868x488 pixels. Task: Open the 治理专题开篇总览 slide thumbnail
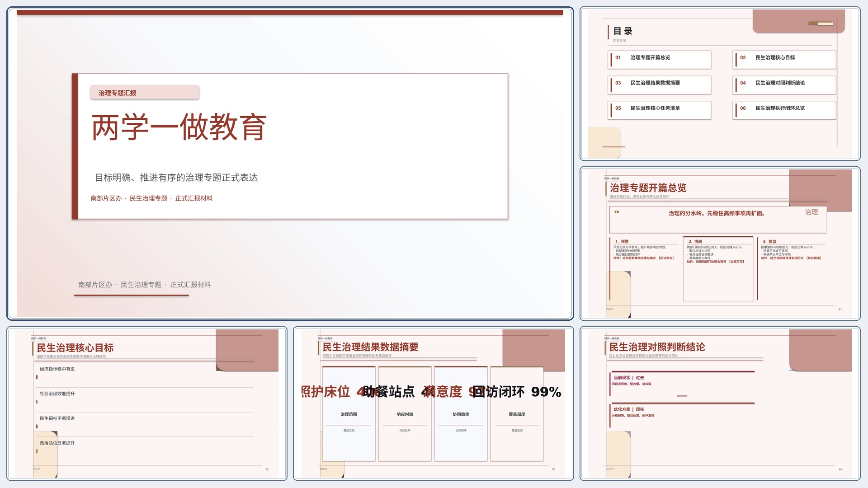click(x=720, y=244)
